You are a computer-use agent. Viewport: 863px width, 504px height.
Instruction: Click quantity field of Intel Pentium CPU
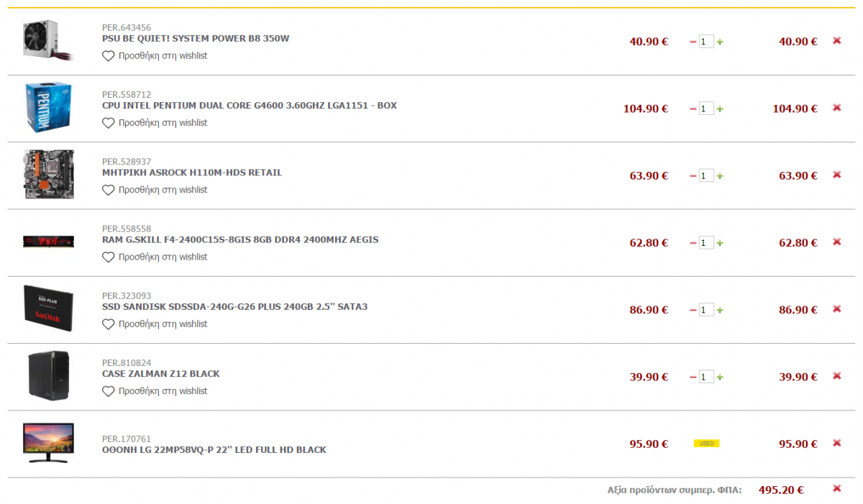[x=706, y=109]
